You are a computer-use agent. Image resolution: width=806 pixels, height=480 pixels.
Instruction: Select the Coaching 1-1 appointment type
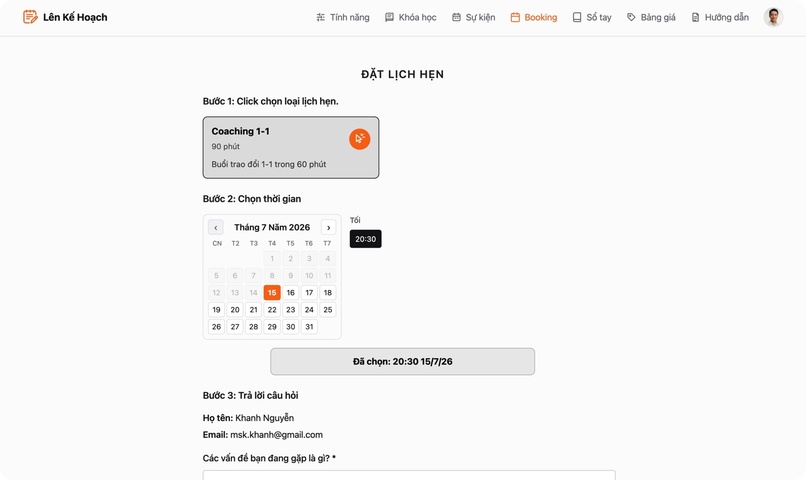click(291, 147)
